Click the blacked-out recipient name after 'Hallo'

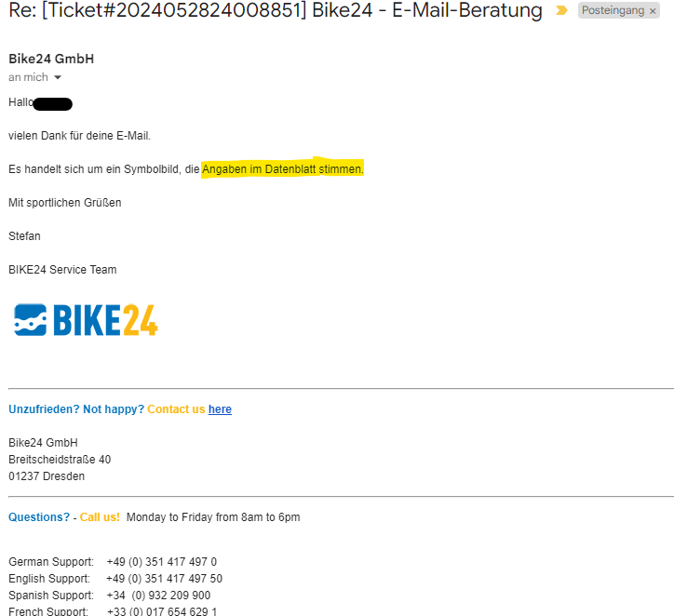coord(52,103)
